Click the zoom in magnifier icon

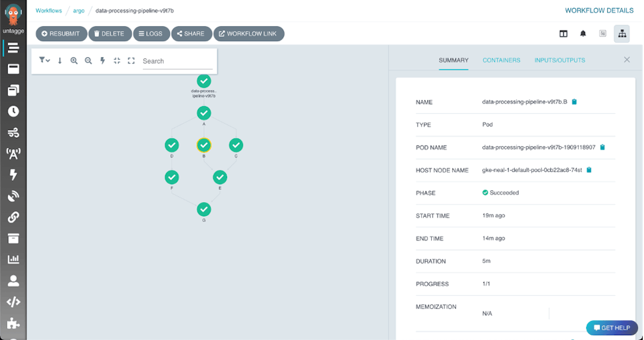click(x=74, y=61)
